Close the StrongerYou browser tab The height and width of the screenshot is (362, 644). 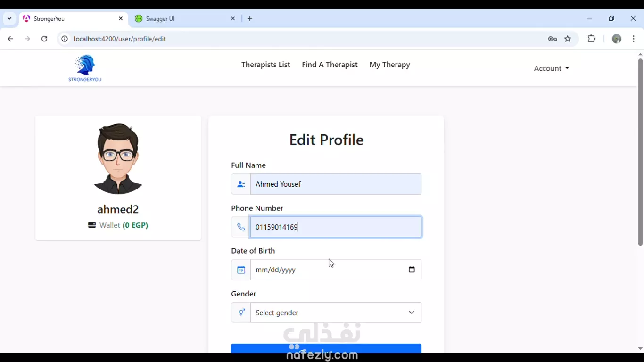(x=121, y=19)
